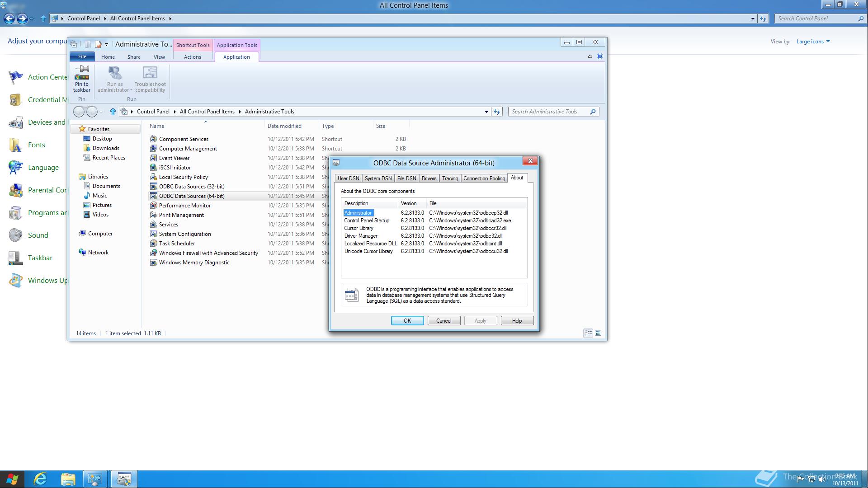Open Recent Places in Favorites

[108, 158]
